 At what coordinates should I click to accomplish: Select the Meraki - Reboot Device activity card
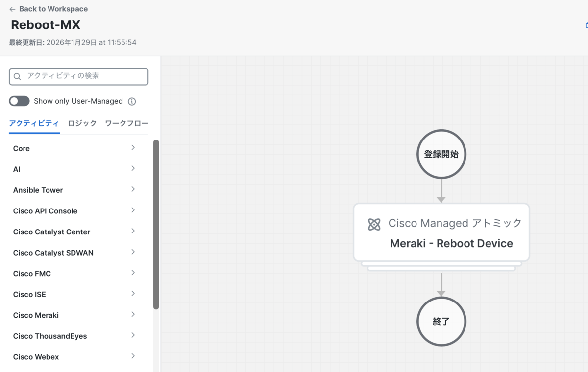441,232
